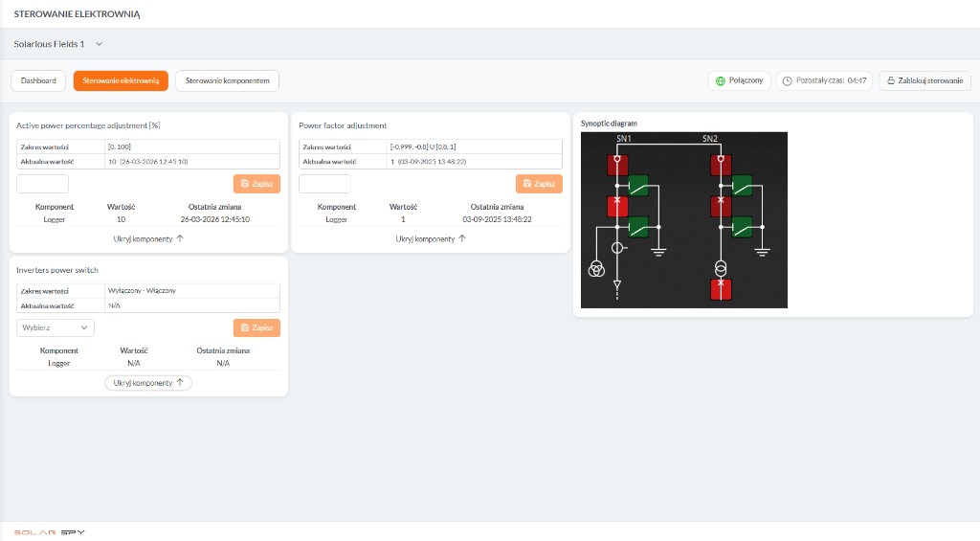Image resolution: width=980 pixels, height=541 pixels.
Task: Toggle the lower green switch on SN1 branch
Action: click(637, 227)
